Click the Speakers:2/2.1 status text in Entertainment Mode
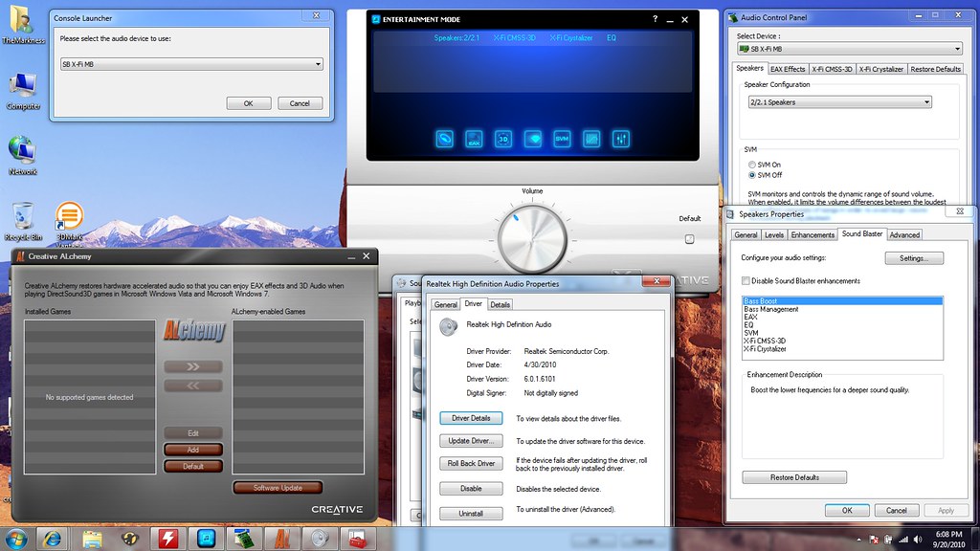The image size is (980, 551). tap(457, 38)
